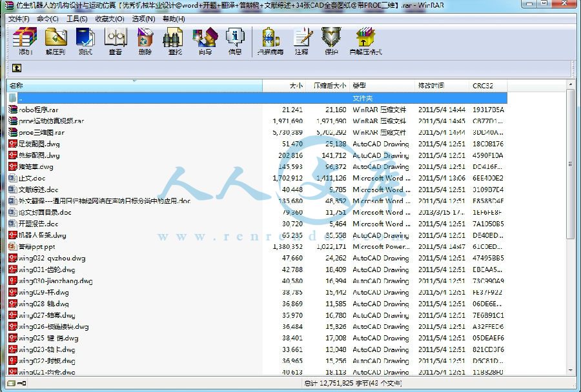
Task: Open the 帮助(H) menu
Action: click(x=174, y=19)
